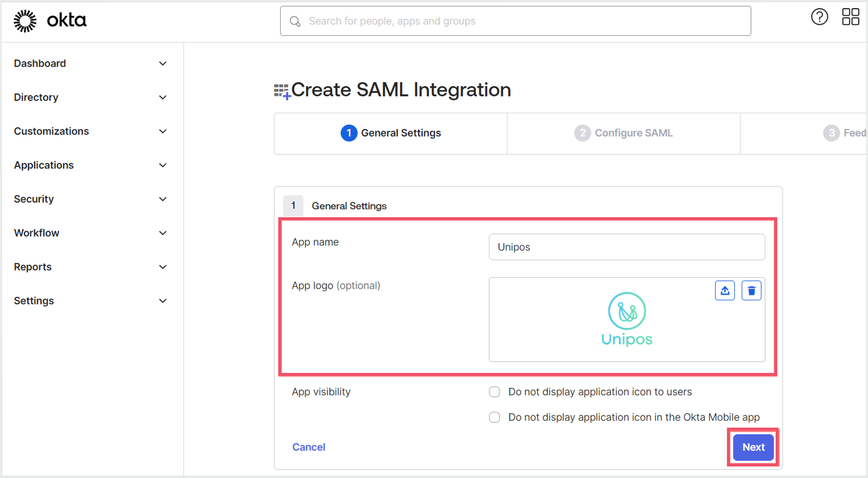Screen dimensions: 868x478
Task: Select the Configure SAML step tab
Action: point(623,133)
